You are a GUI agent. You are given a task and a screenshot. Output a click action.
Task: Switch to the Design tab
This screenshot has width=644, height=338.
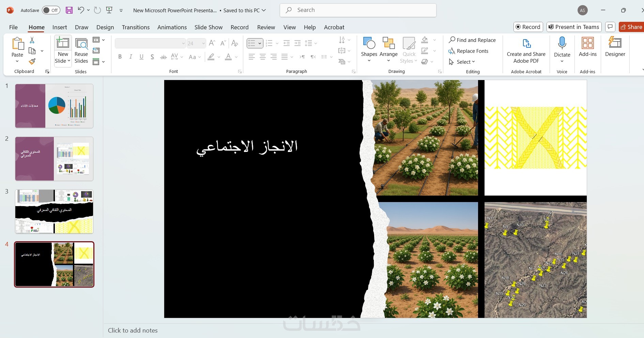point(105,27)
